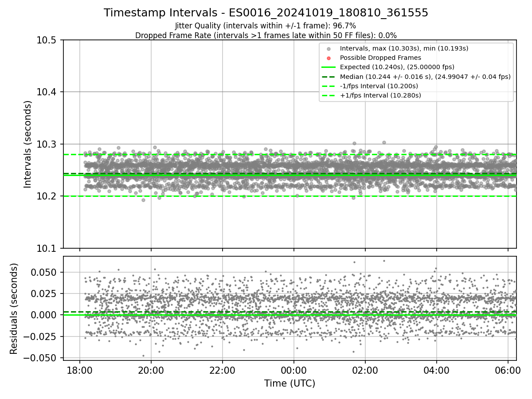Click the legend entry Possible Dropped Frames
Viewport: 532px width, 399px height.
pyautogui.click(x=380, y=58)
